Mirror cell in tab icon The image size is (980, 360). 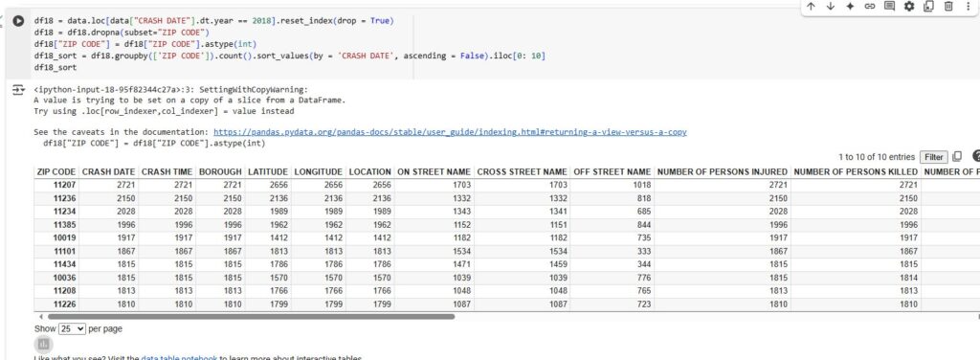point(928,7)
